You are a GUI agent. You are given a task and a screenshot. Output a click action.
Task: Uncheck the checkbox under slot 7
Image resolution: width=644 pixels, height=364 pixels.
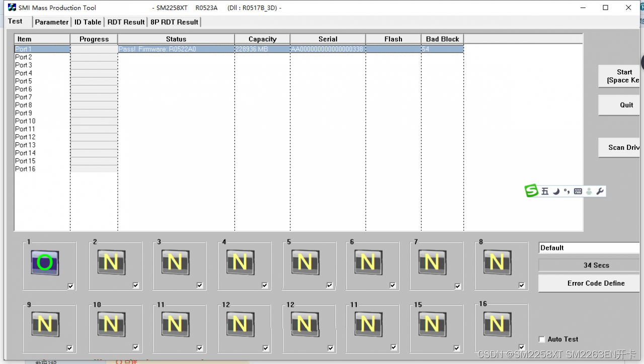(457, 286)
